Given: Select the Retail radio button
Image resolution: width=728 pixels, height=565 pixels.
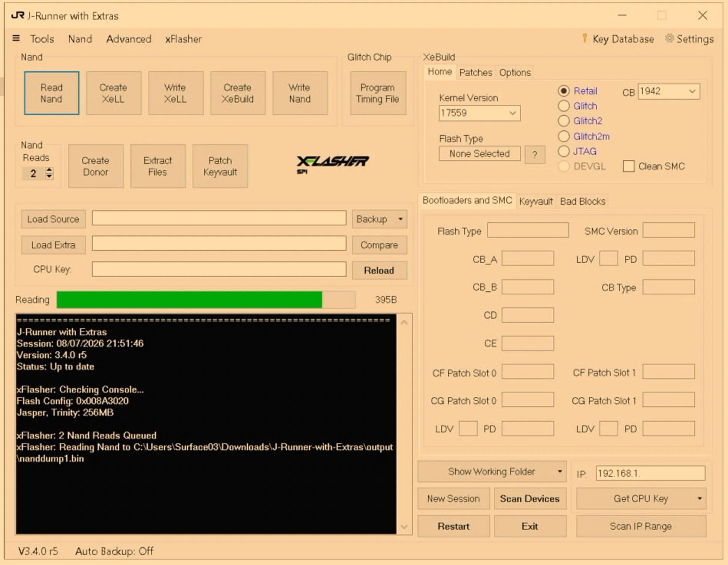Looking at the screenshot, I should [x=563, y=91].
